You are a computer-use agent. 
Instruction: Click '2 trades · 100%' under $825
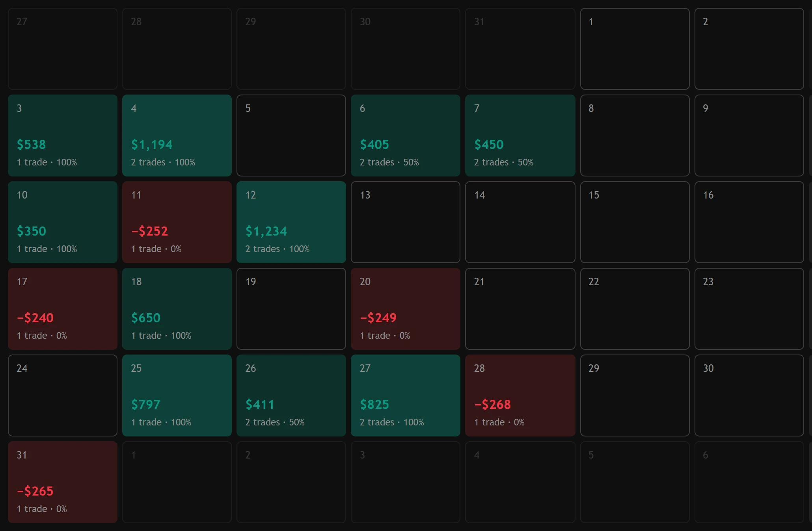[392, 422]
